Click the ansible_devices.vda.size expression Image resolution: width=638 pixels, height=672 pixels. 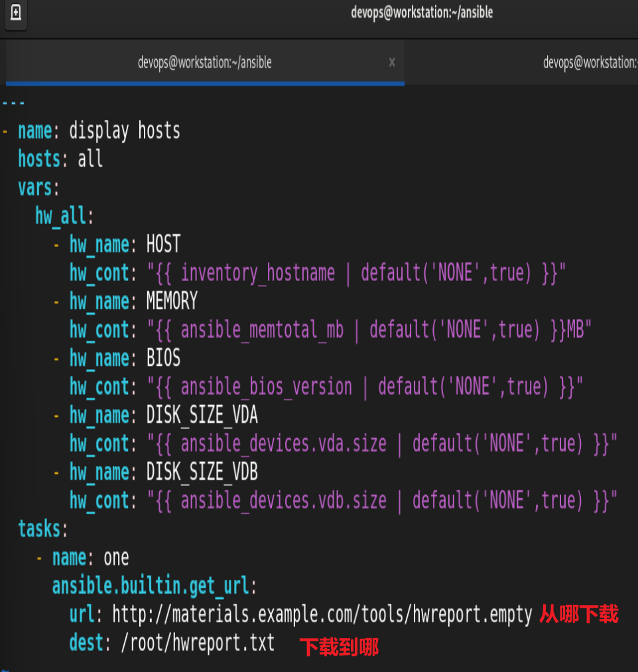(382, 444)
